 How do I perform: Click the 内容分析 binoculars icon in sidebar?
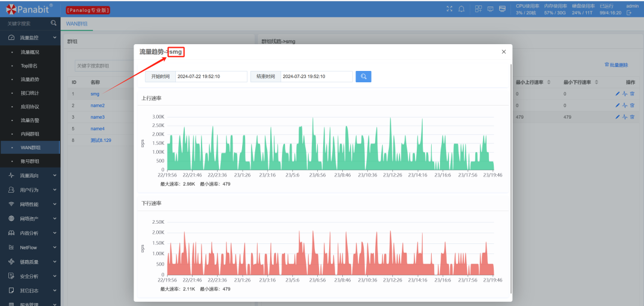coord(11,233)
